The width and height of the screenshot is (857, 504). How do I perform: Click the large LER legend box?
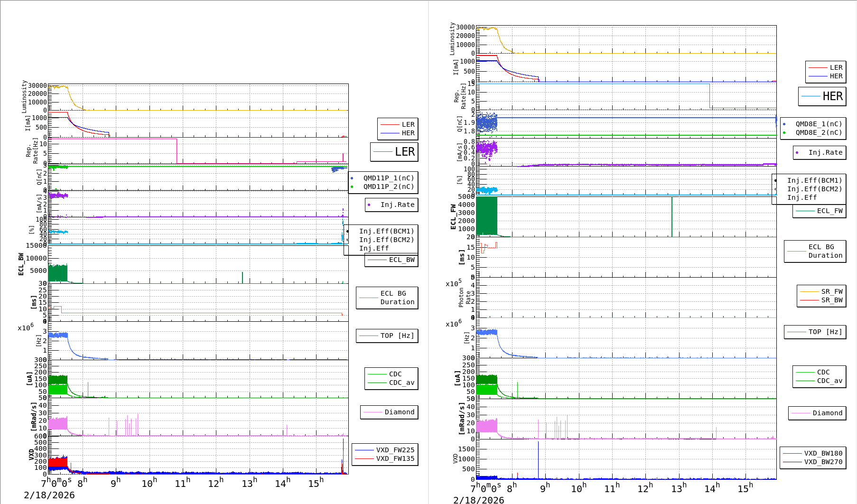click(394, 152)
